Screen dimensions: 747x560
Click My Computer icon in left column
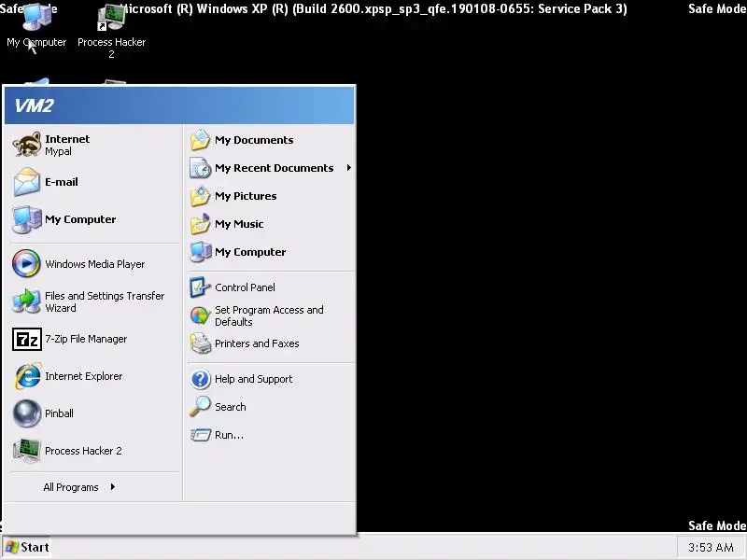[27, 219]
